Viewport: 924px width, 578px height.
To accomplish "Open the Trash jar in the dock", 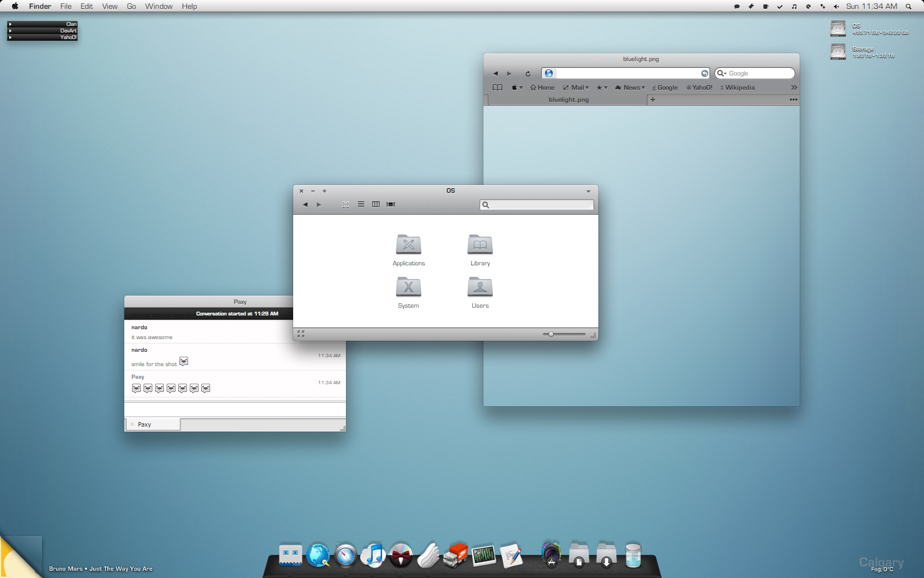I will click(634, 555).
